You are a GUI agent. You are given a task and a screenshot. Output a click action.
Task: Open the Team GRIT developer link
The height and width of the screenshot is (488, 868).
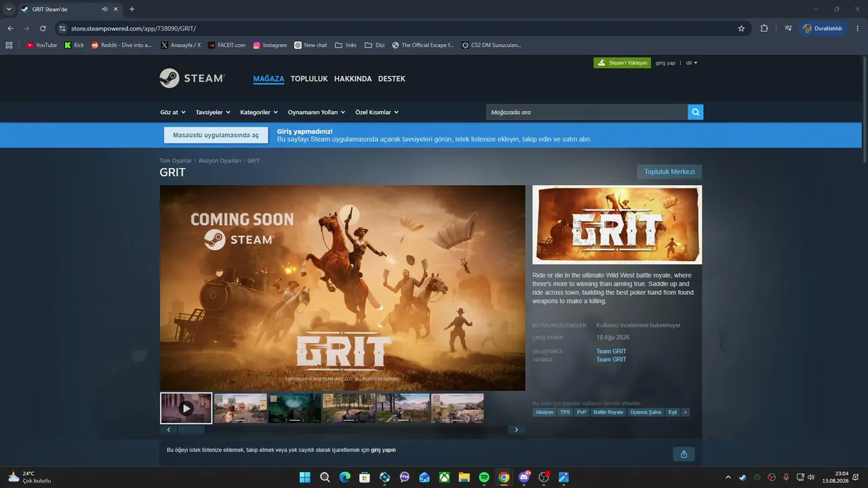611,351
